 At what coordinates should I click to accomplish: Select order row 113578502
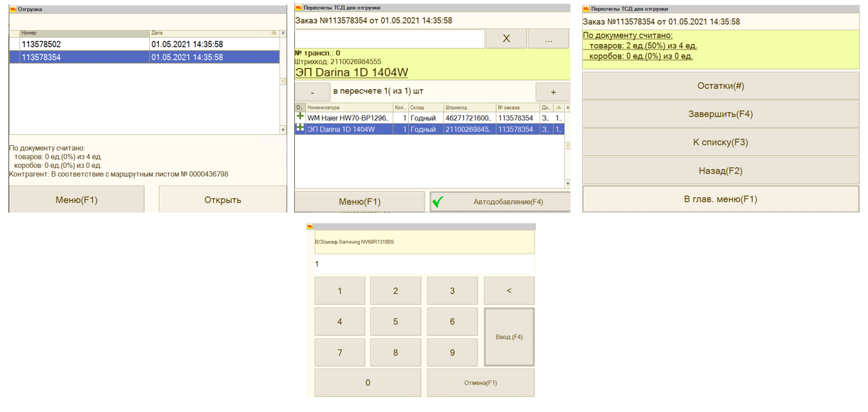click(x=144, y=44)
